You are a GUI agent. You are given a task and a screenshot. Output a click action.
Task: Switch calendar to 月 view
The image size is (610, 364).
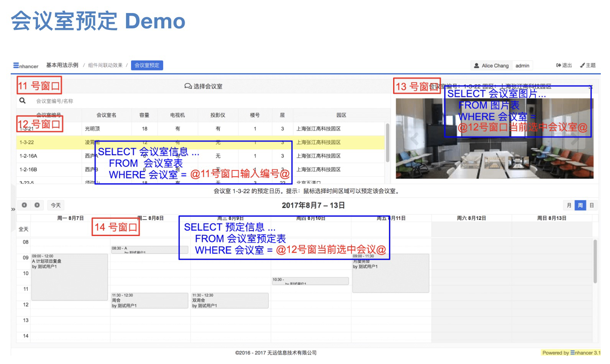(x=569, y=205)
